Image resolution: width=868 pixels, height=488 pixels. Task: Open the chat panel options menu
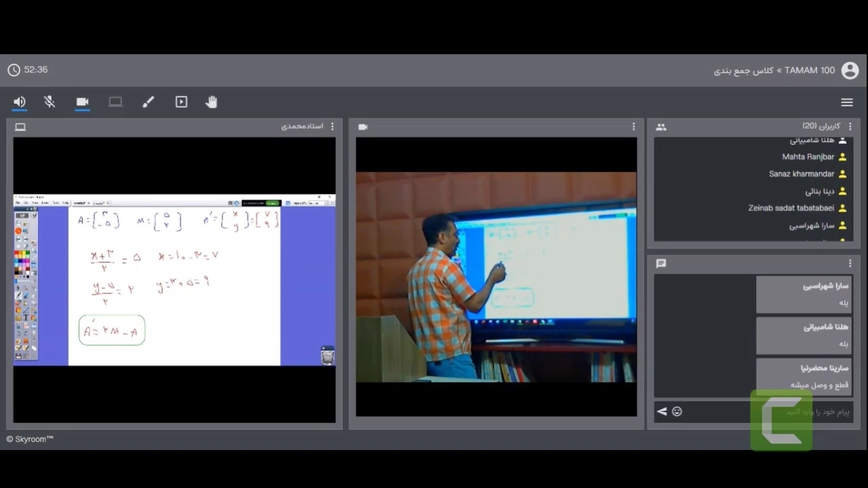[850, 264]
